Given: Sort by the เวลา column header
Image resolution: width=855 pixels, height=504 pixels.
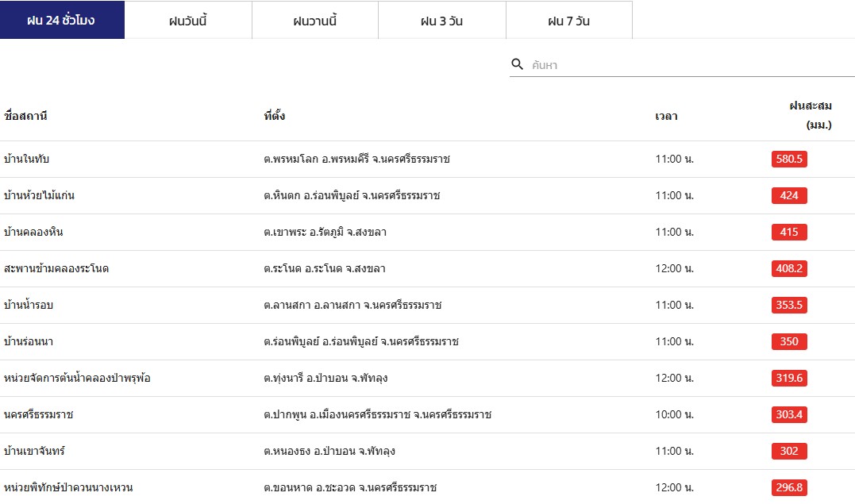Looking at the screenshot, I should [x=666, y=116].
